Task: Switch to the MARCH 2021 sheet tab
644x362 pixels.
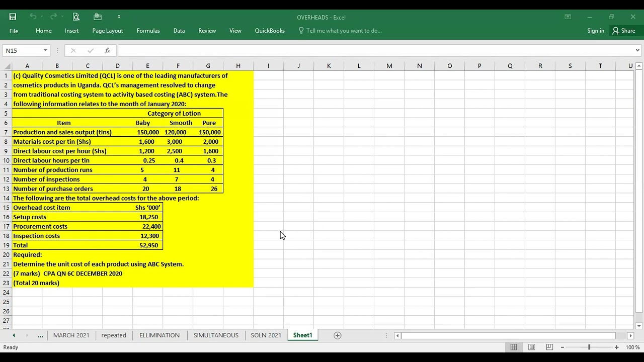Action: (x=71, y=335)
